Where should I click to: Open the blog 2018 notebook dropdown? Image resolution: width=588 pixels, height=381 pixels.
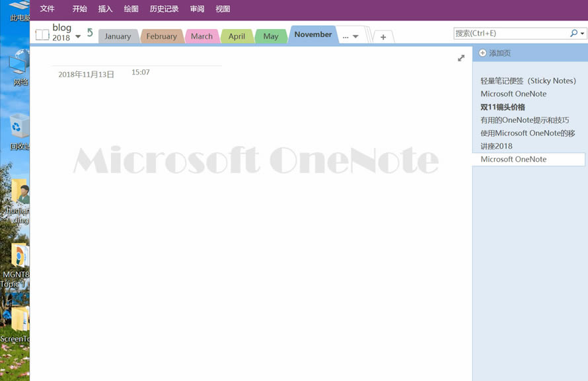(x=78, y=37)
